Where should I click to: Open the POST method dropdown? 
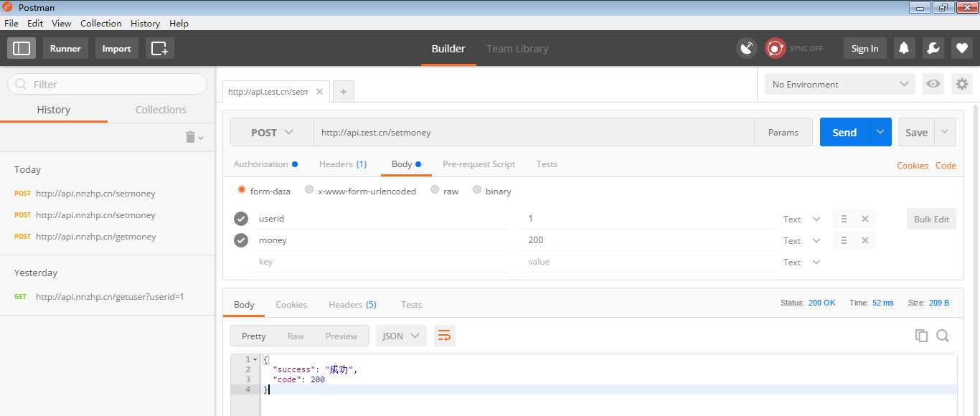pos(272,133)
